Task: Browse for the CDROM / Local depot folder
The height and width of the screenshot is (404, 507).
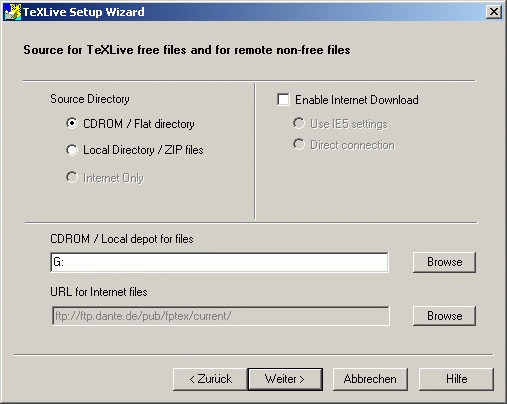Action: 444,262
